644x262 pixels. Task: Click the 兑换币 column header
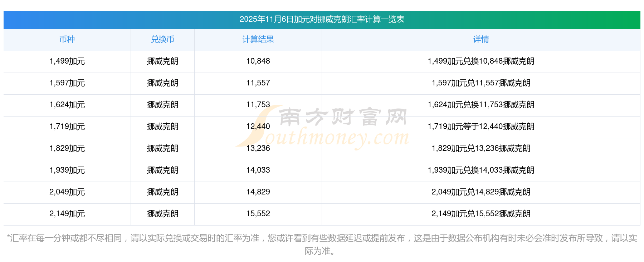pyautogui.click(x=162, y=40)
